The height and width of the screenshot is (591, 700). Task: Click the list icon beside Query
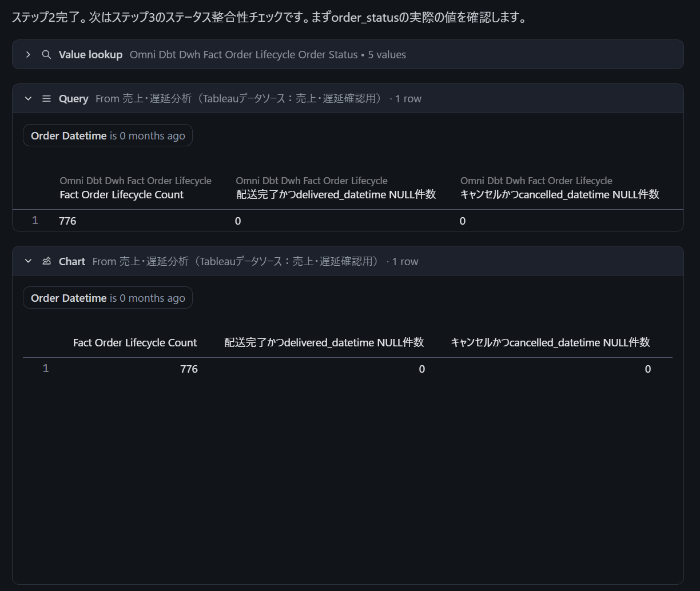46,99
